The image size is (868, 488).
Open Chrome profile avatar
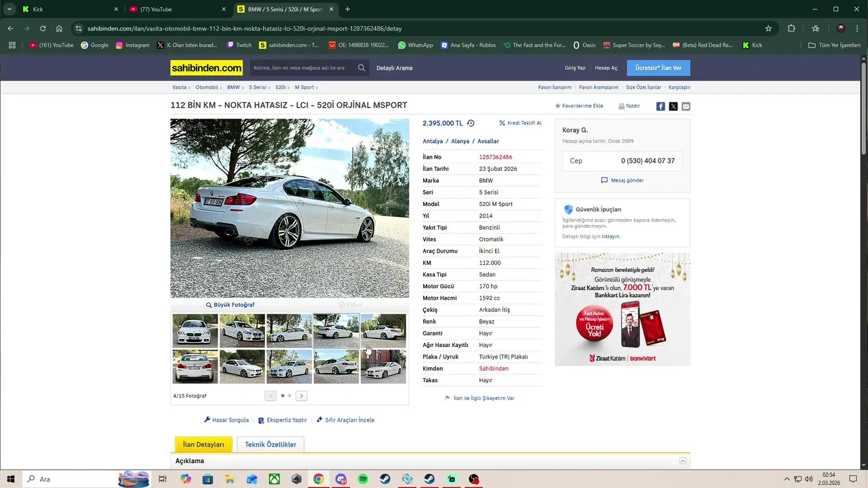click(841, 28)
